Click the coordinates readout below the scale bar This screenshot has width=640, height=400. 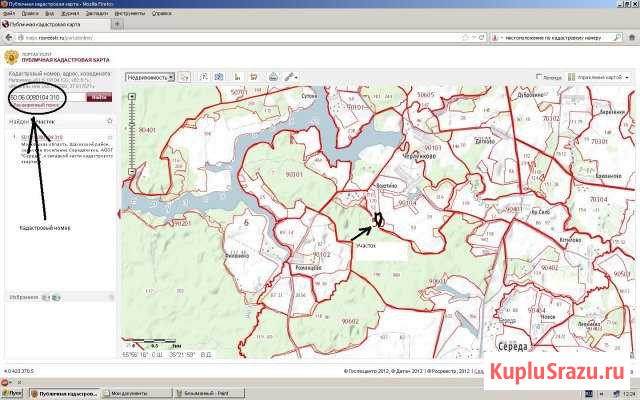point(167,354)
